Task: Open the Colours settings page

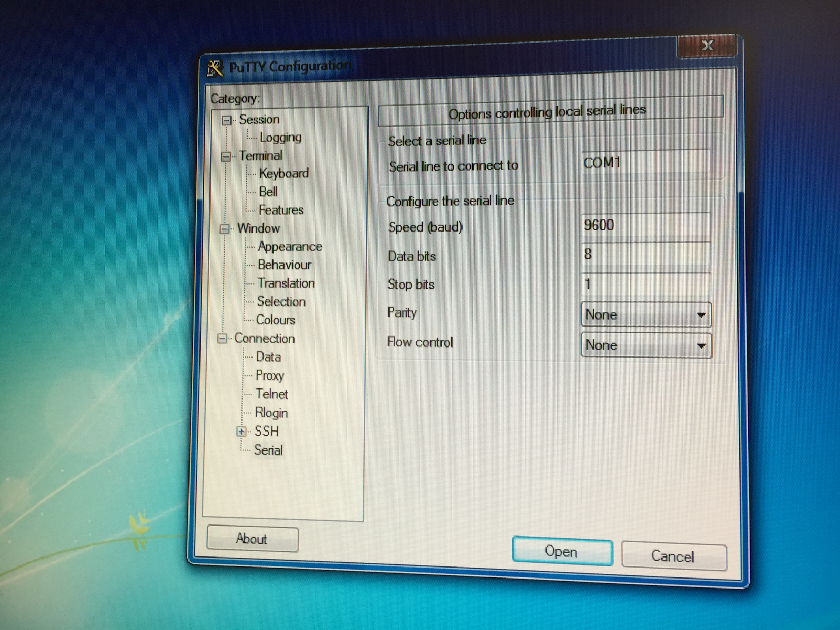Action: (276, 320)
